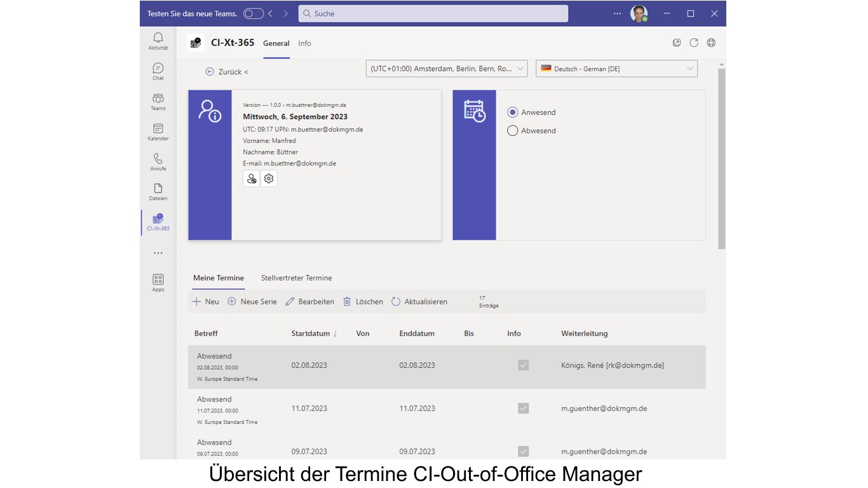The width and height of the screenshot is (868, 488).
Task: Click Aktualisieren to refresh list
Action: tap(419, 302)
